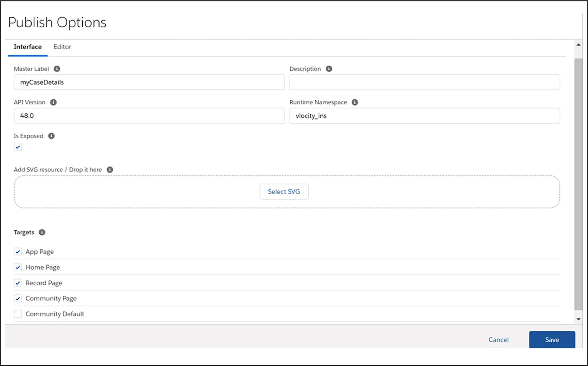Click the Save button
Viewport: 588px width, 366px height.
[x=552, y=340]
